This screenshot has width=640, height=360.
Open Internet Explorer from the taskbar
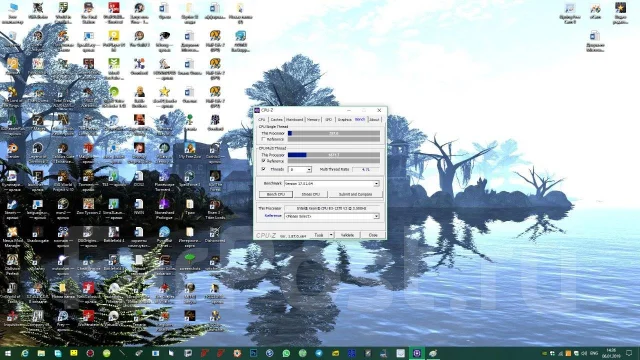(x=24, y=353)
